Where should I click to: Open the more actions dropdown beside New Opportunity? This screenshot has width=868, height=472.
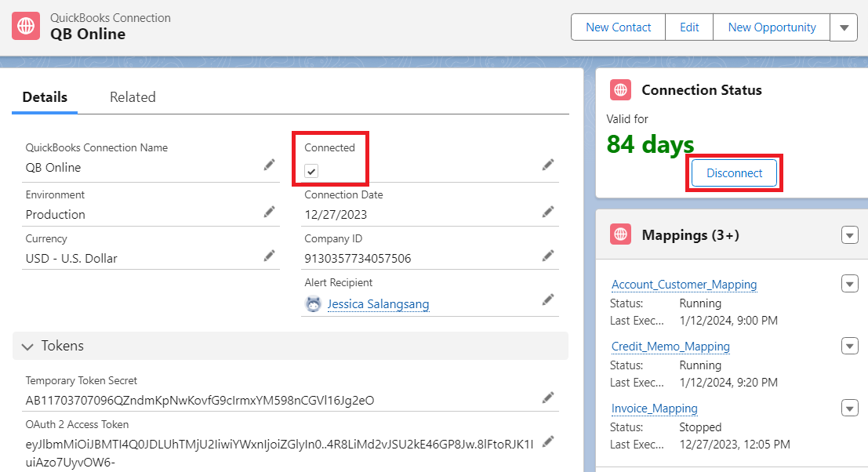pyautogui.click(x=844, y=27)
